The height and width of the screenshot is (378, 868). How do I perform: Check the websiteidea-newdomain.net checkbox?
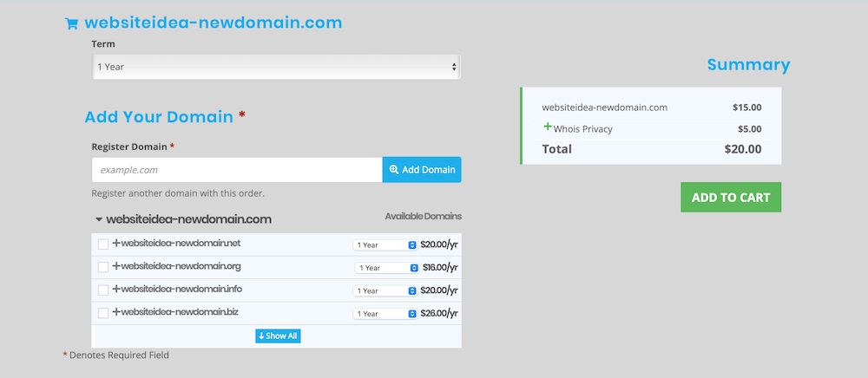(103, 244)
